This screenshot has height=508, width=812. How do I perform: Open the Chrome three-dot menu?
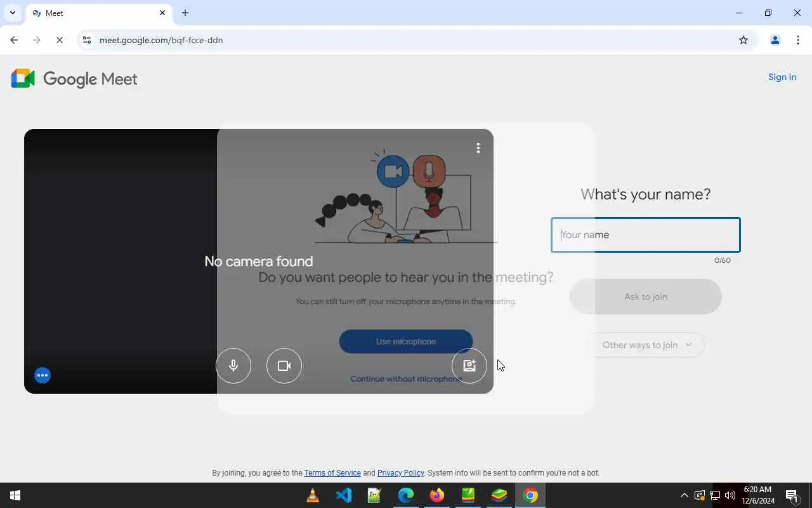pos(798,40)
